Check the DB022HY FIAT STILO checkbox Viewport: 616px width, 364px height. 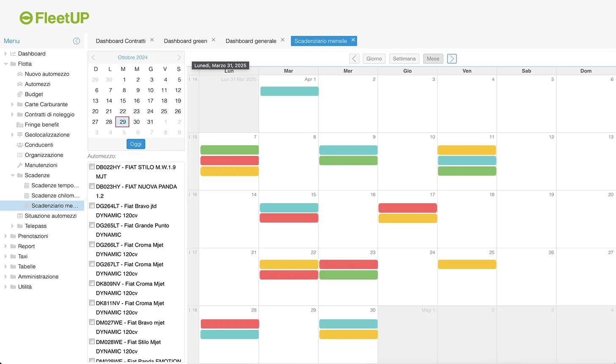(x=92, y=167)
